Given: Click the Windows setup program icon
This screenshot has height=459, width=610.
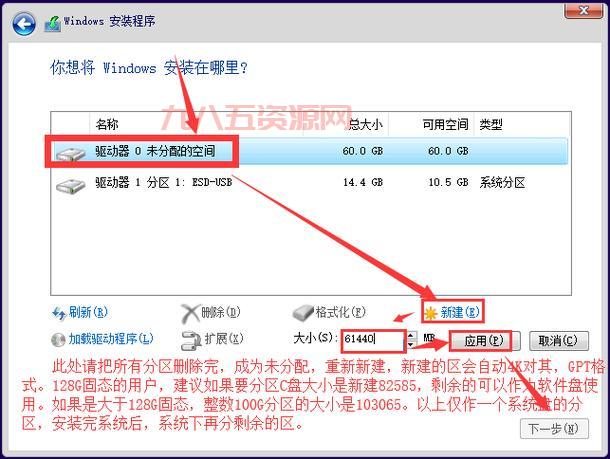Looking at the screenshot, I should tap(53, 24).
